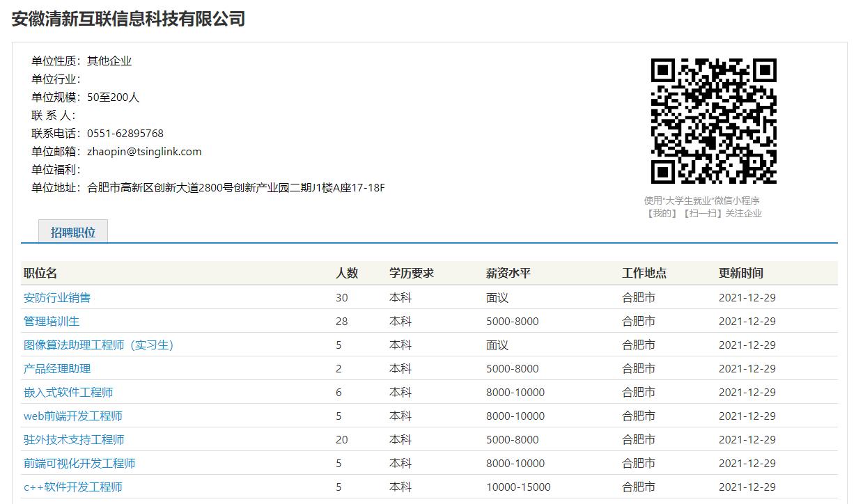Click the zhaopin@tsinglink.com email address

tap(144, 152)
